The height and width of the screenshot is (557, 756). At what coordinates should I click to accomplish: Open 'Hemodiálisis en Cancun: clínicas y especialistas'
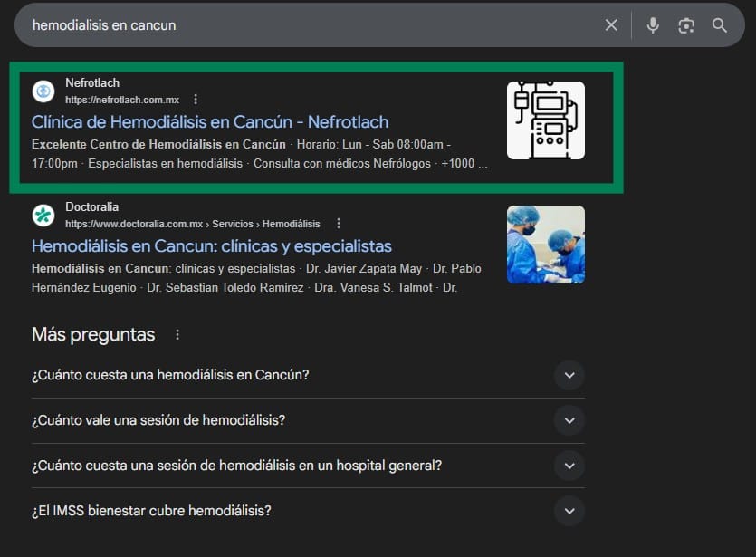tap(211, 245)
